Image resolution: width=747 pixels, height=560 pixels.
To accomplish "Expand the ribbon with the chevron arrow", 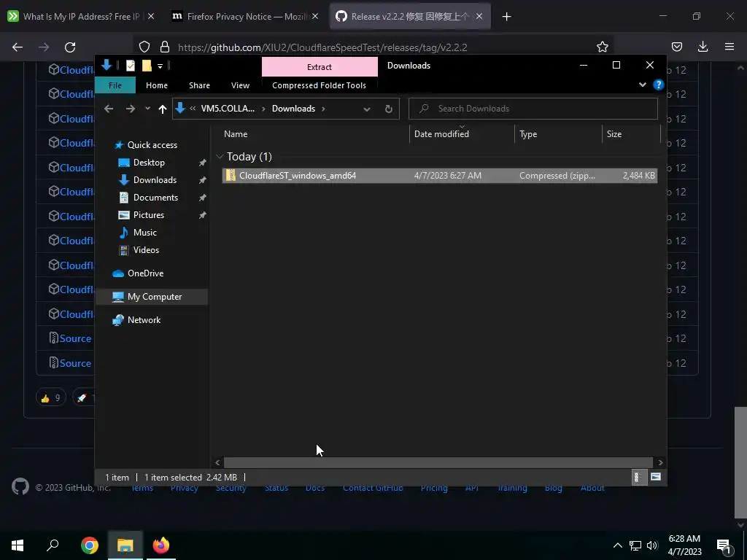I will 642,85.
